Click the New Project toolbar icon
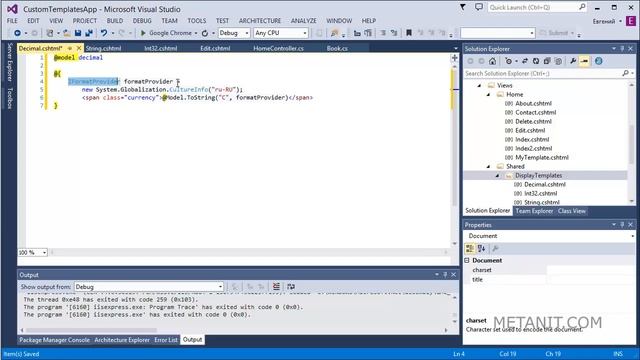 click(x=50, y=33)
